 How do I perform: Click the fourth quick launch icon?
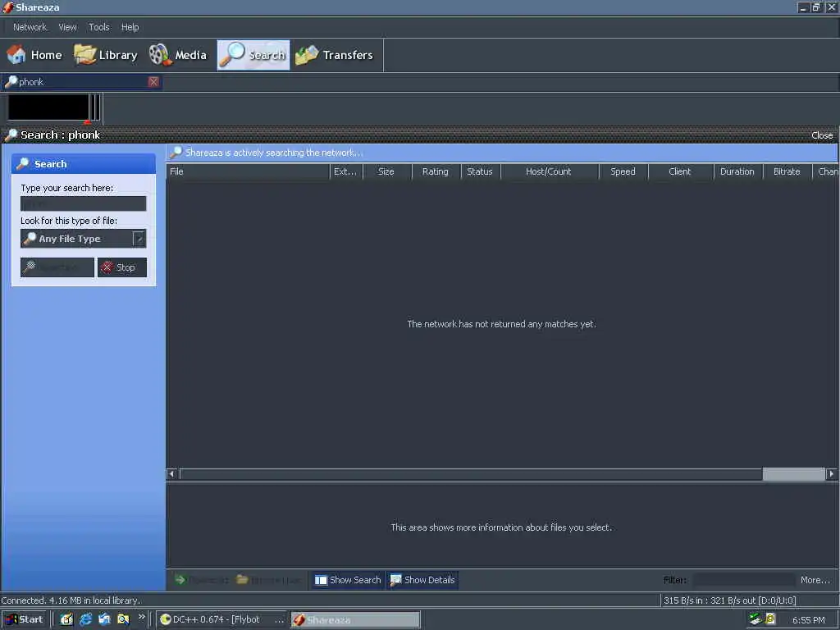tap(123, 620)
